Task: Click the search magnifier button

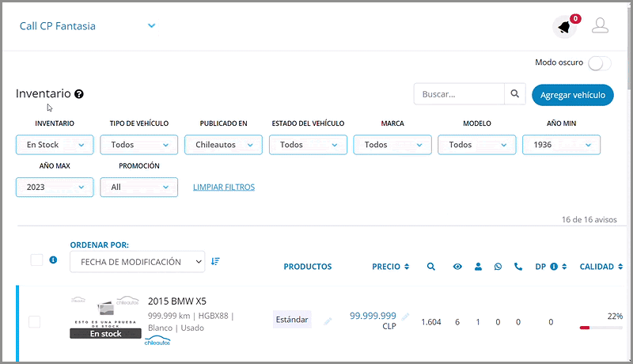Action: 515,94
